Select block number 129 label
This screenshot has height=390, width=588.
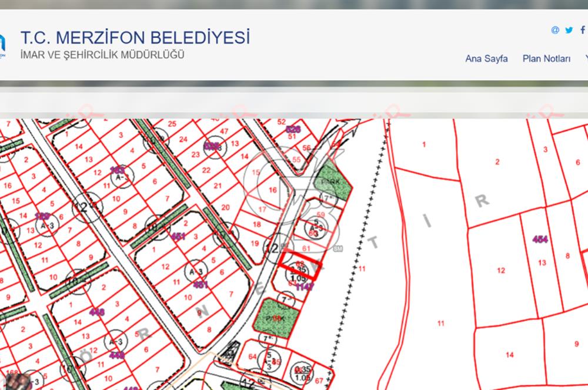(42, 216)
